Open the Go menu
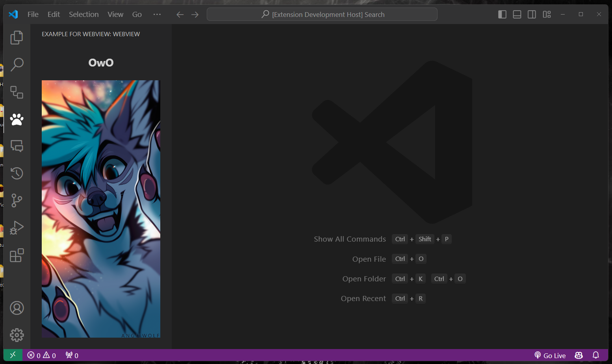Image resolution: width=612 pixels, height=364 pixels. (137, 15)
